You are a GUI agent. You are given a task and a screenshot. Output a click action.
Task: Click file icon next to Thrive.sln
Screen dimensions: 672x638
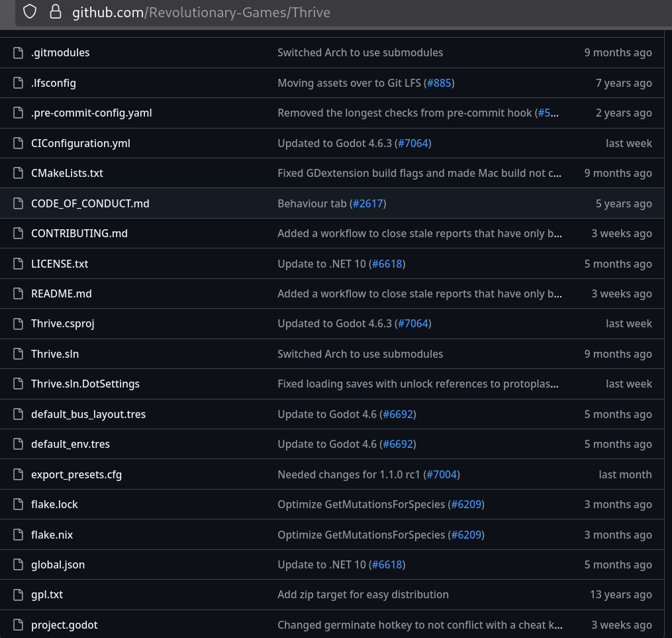point(18,354)
